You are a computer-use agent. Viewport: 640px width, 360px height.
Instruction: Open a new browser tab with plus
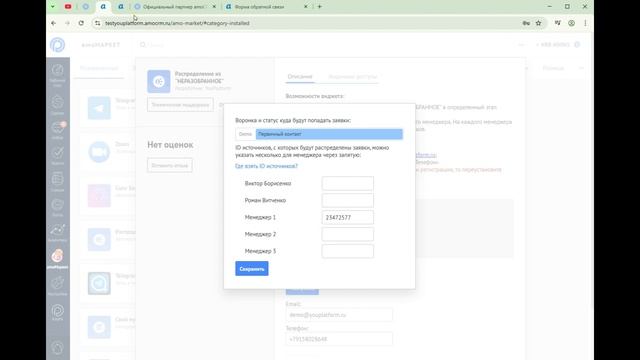pyautogui.click(x=320, y=7)
